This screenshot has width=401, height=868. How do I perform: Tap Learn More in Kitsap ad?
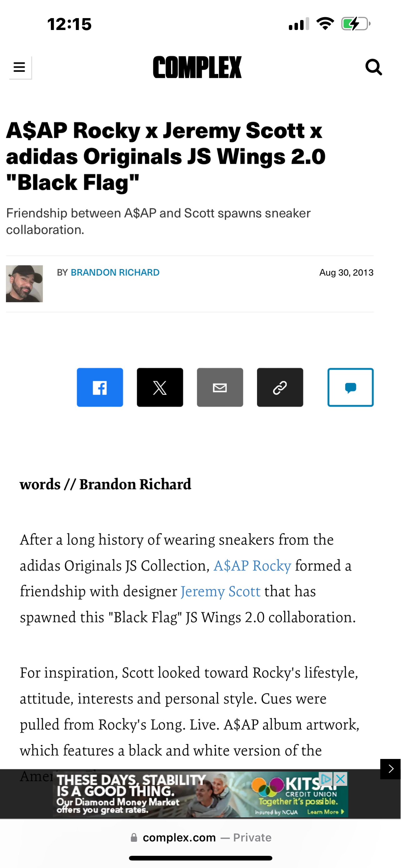click(325, 812)
